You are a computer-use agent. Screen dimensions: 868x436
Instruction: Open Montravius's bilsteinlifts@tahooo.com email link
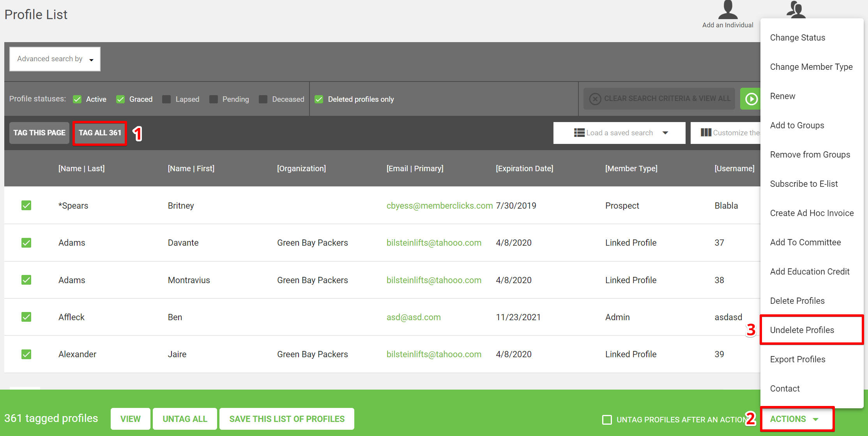point(434,280)
